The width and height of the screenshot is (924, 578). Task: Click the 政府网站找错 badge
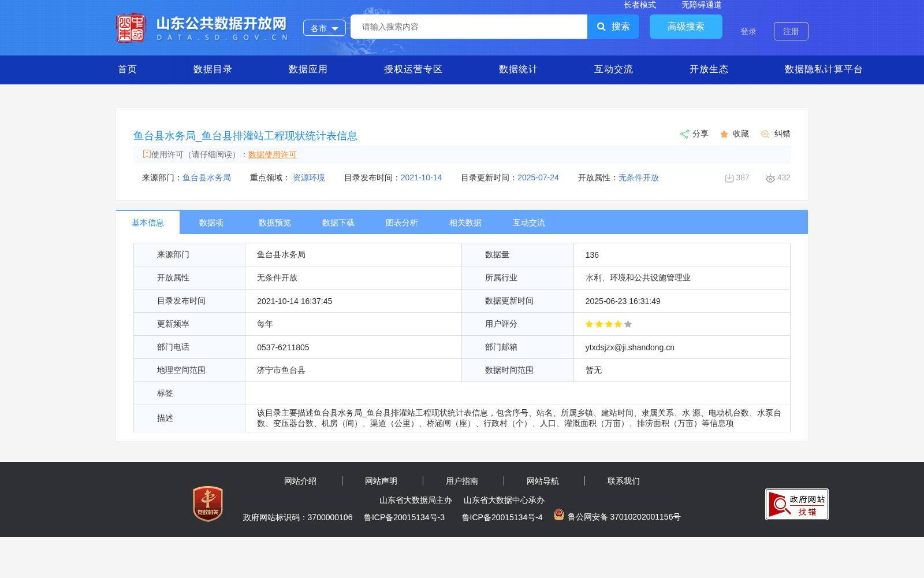[797, 504]
